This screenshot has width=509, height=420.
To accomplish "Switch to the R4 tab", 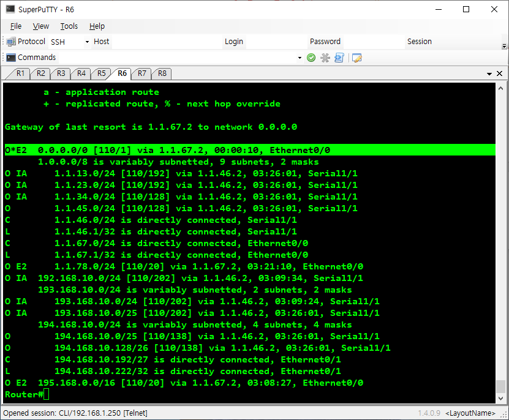I will click(81, 73).
